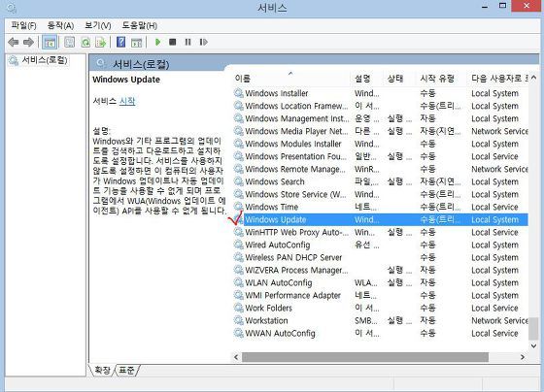Select the WIZVERA Process Manager row
This screenshot has height=392, width=544.
pyautogui.click(x=381, y=270)
